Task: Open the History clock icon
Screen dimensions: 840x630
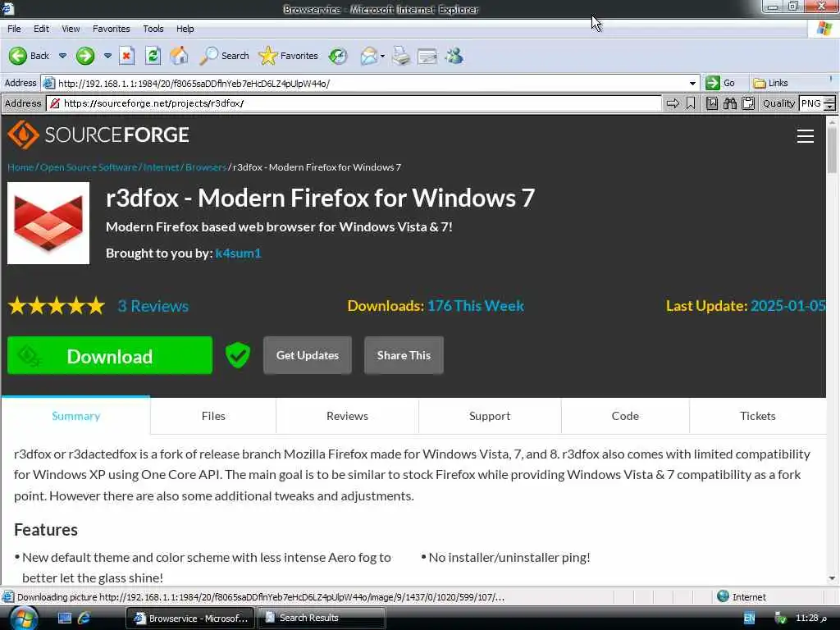Action: click(337, 56)
